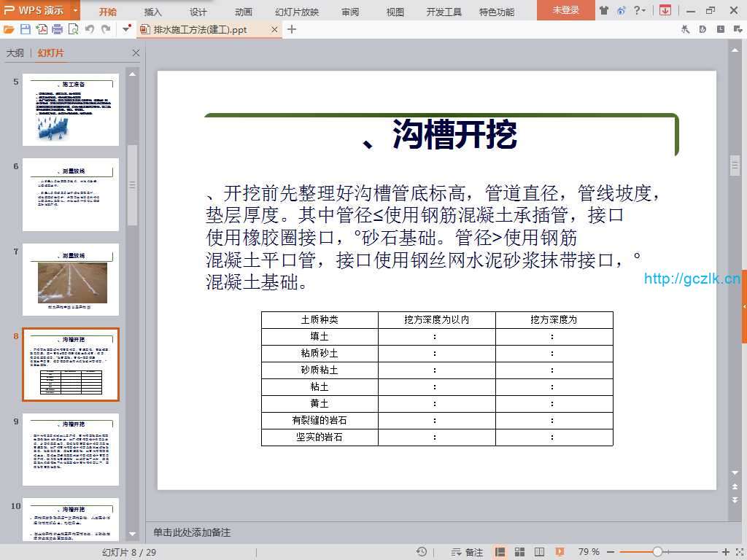Export to PDF using the toolbar icon
Viewport: 747px width, 560px height.
[42, 29]
